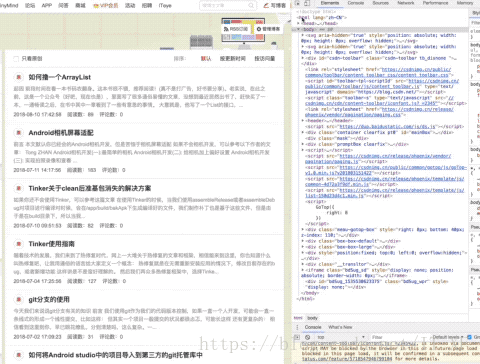Sort articles by default (默认)
Image resolution: width=480 pixels, height=364 pixels.
click(206, 59)
